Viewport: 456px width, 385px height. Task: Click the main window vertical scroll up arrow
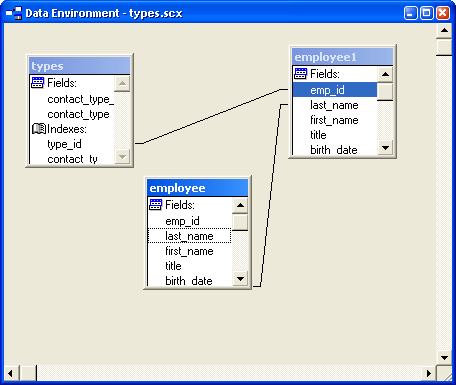444,30
